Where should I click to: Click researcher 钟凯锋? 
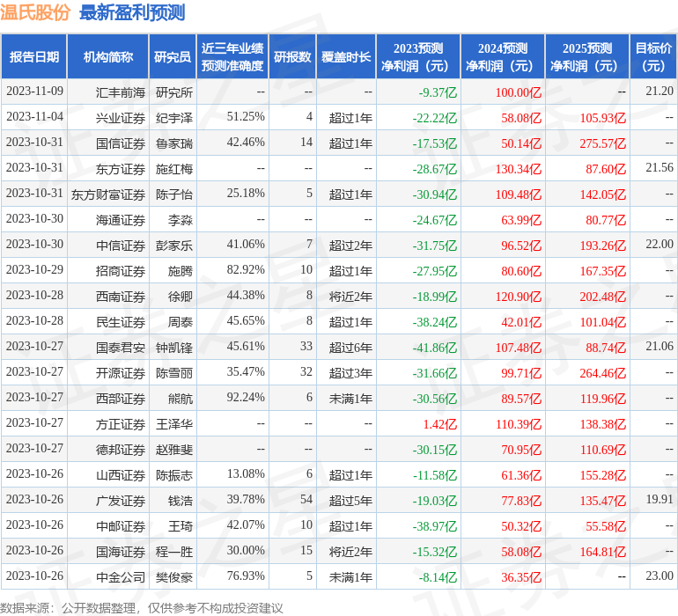tap(174, 348)
